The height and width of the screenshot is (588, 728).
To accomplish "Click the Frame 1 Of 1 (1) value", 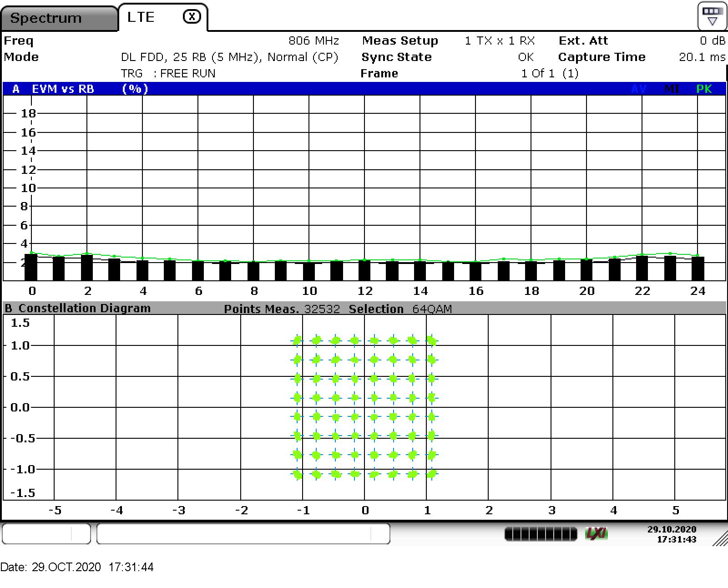I will point(550,73).
